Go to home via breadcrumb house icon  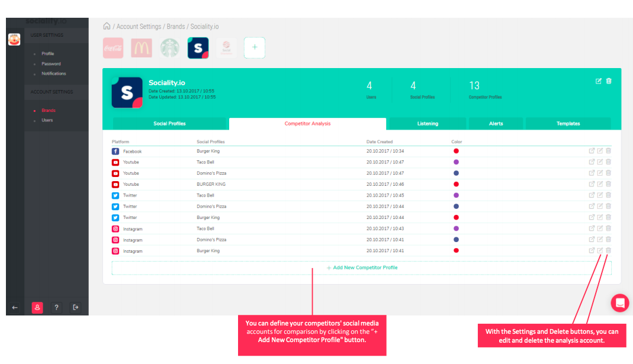[x=107, y=26]
